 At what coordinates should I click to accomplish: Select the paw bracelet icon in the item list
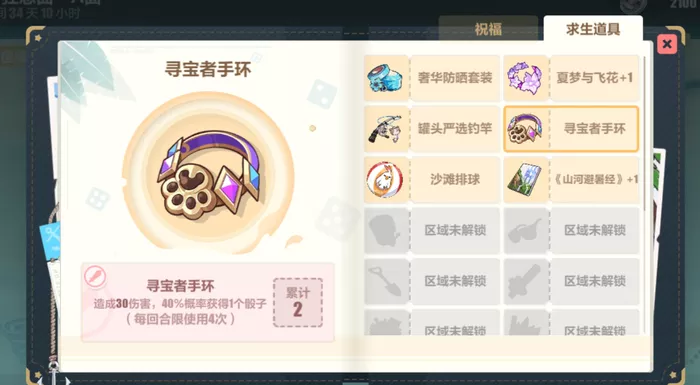click(x=525, y=129)
